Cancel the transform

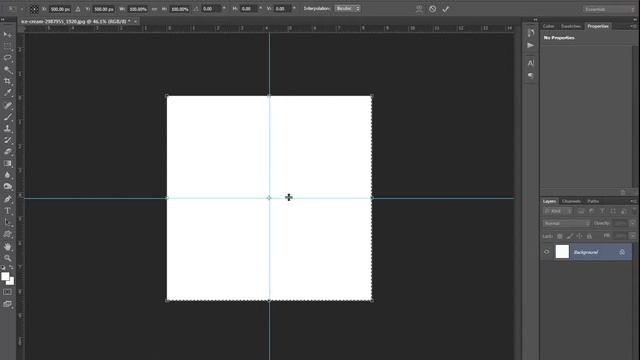pos(432,9)
